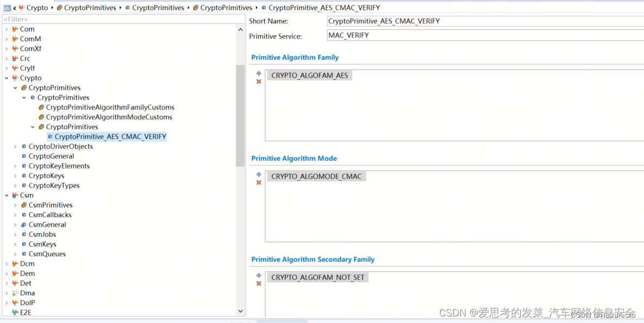The height and width of the screenshot is (323, 644).
Task: Click the red delete icon under Primitive Algorithm Family
Action: tap(259, 81)
